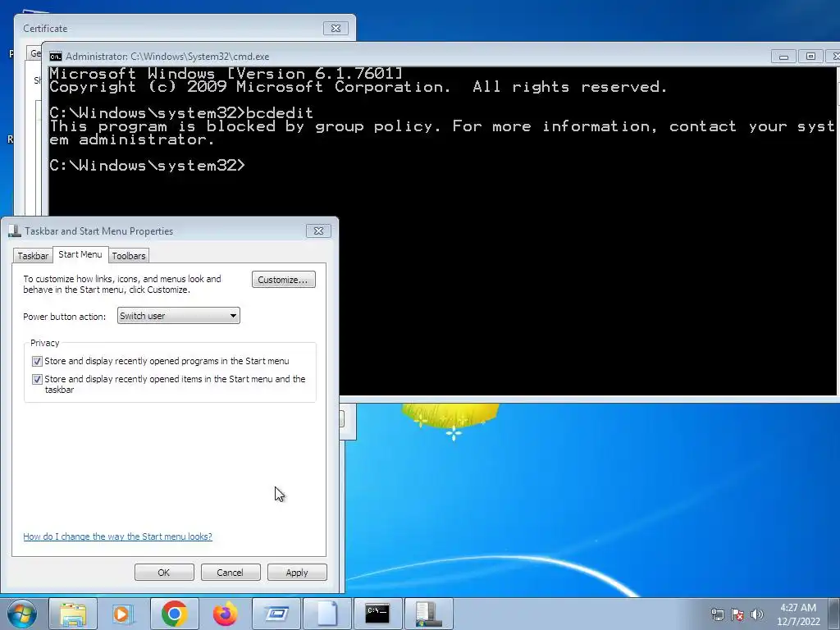840x630 pixels.
Task: Open Windows Explorer from the taskbar
Action: (x=73, y=614)
